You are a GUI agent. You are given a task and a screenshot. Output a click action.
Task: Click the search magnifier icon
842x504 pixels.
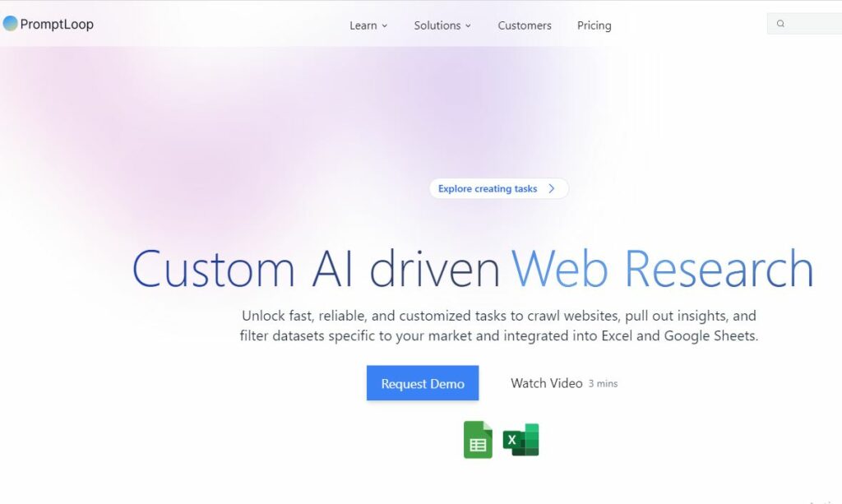(781, 24)
